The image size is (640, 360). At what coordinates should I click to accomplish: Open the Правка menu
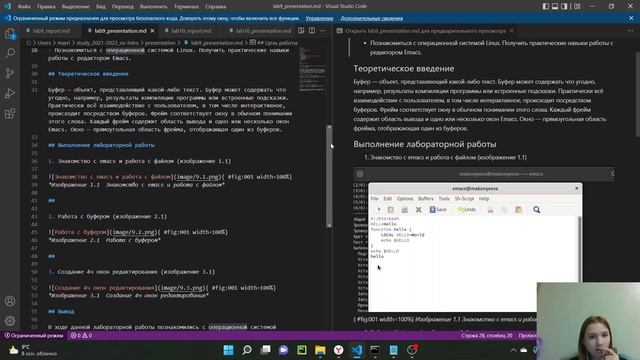click(46, 7)
